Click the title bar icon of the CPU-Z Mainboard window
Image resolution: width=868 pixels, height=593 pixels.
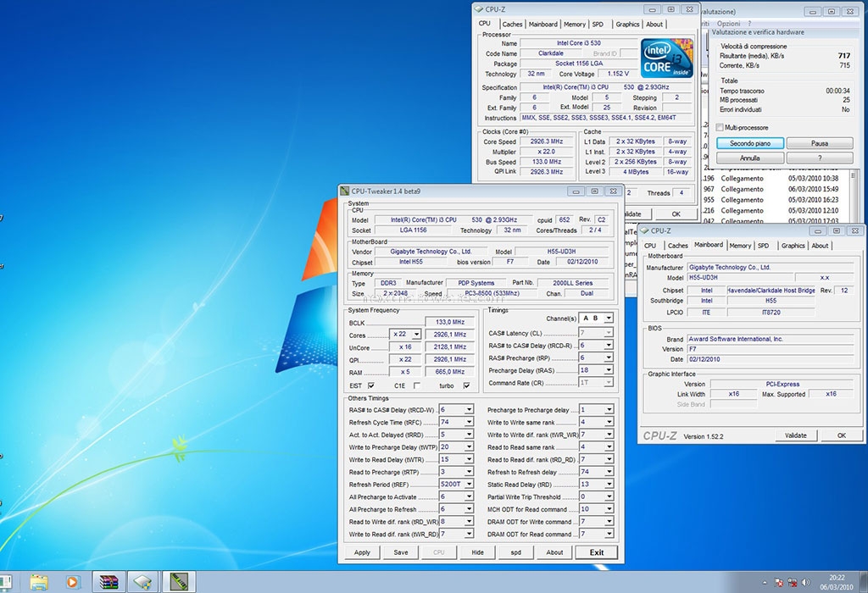(644, 230)
